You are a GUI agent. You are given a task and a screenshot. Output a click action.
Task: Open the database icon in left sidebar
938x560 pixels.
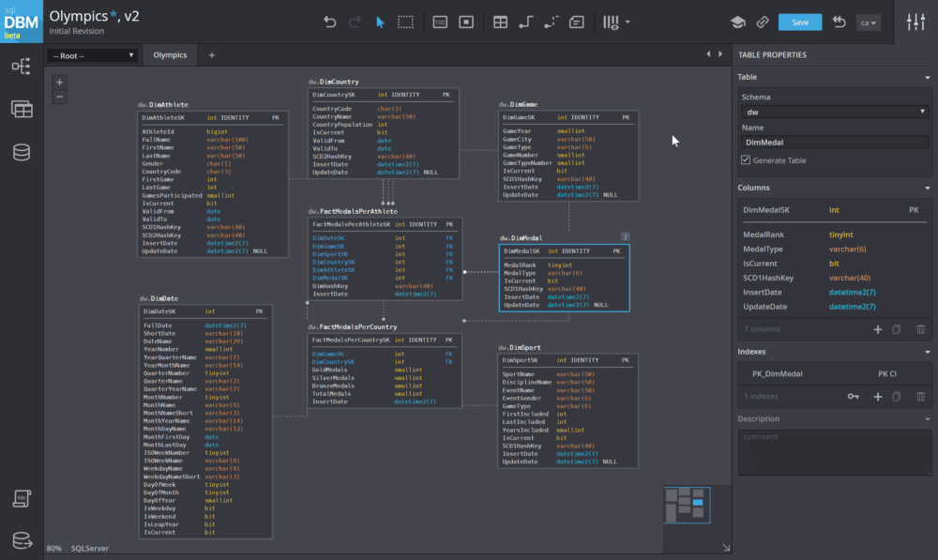(21, 152)
